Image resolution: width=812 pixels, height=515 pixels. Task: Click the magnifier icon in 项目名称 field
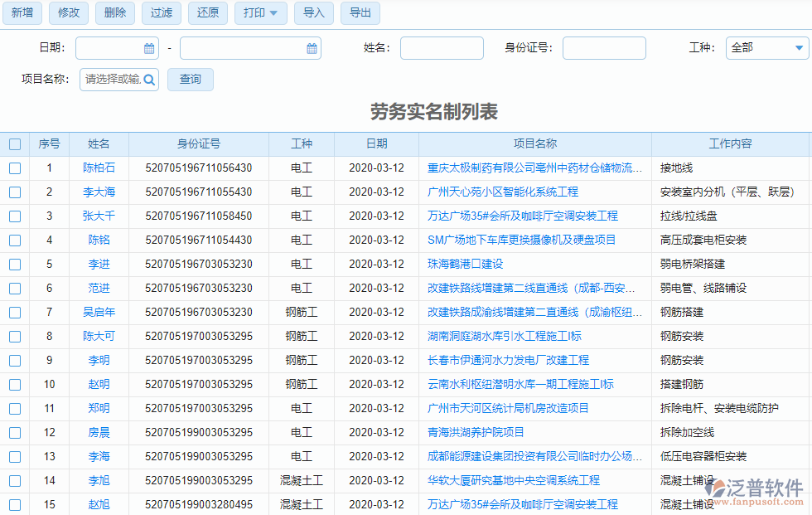(x=148, y=80)
